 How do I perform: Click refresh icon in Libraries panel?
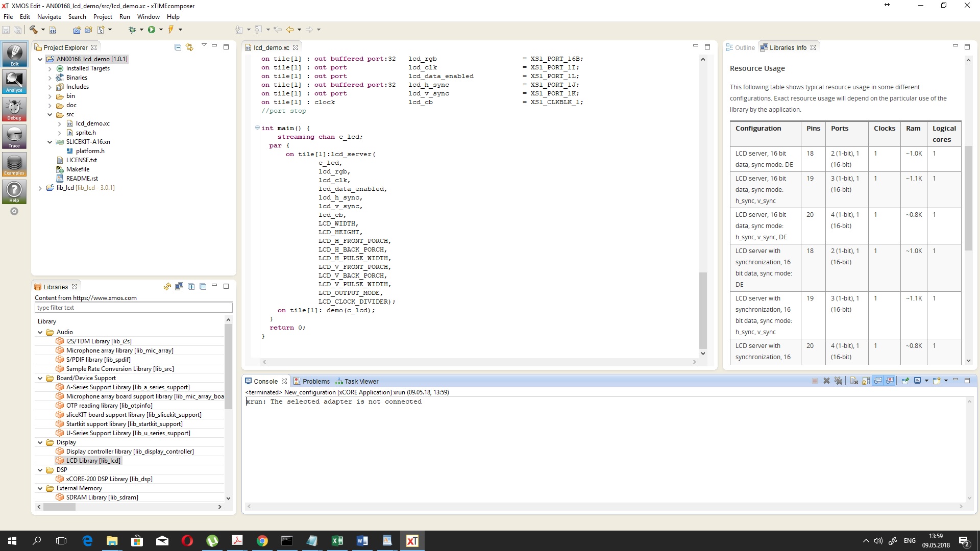(x=167, y=287)
